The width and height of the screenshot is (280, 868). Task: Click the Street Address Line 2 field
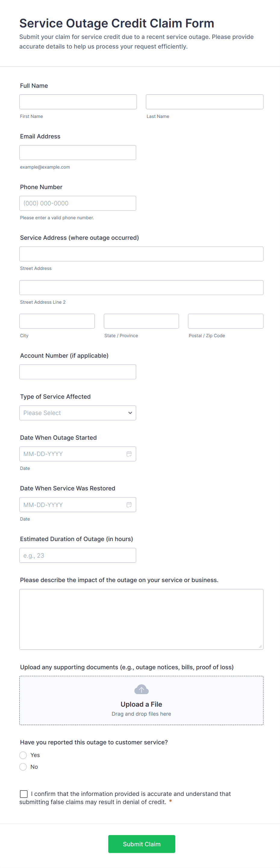pos(141,287)
